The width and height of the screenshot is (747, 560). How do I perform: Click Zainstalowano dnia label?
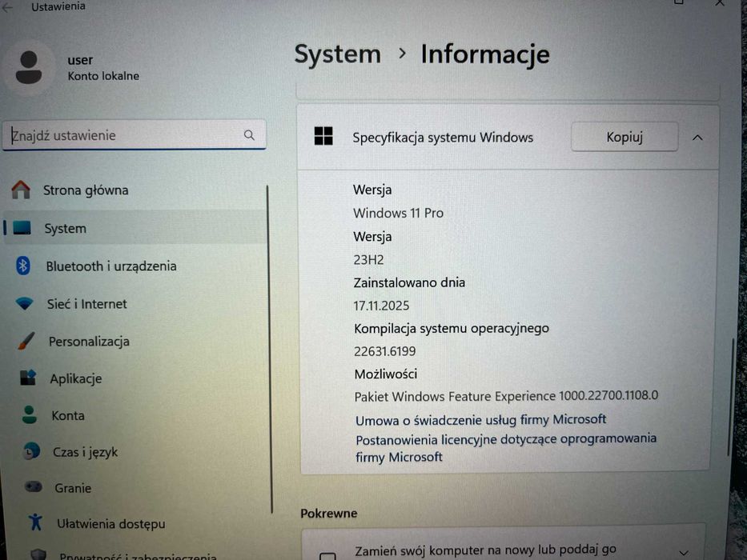coord(409,282)
